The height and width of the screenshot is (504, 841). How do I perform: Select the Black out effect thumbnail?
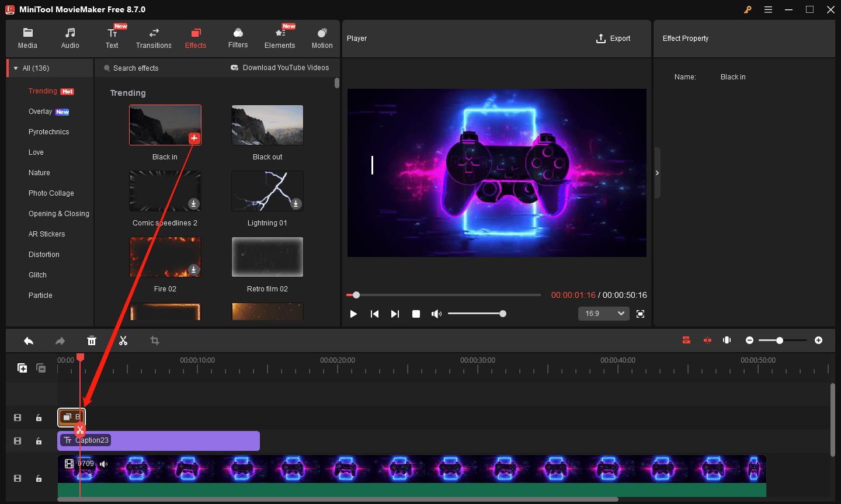click(267, 125)
